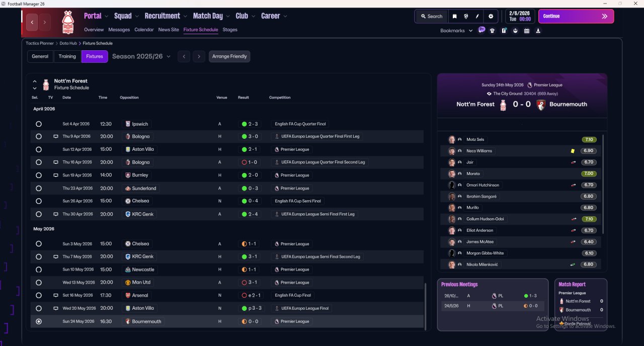Open the cone bookmark icon
644x346 pixels.
click(538, 31)
